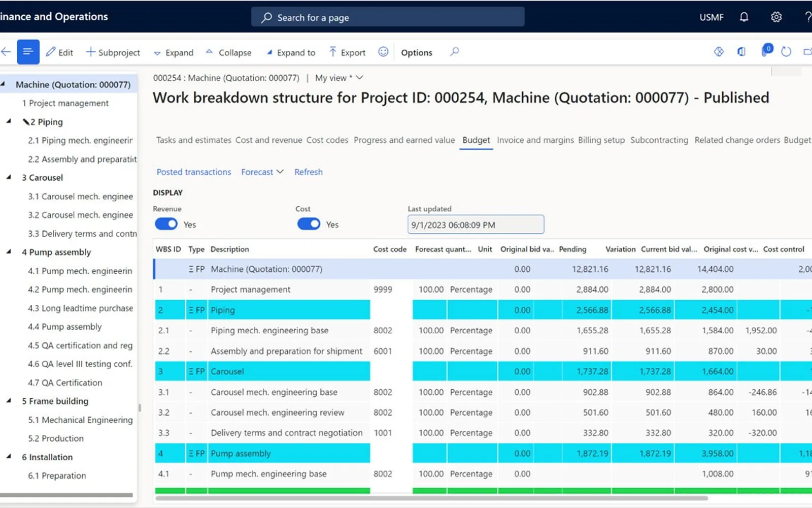Switch to Tasks and estimates tab
Screen dimensions: 812x508
193,140
